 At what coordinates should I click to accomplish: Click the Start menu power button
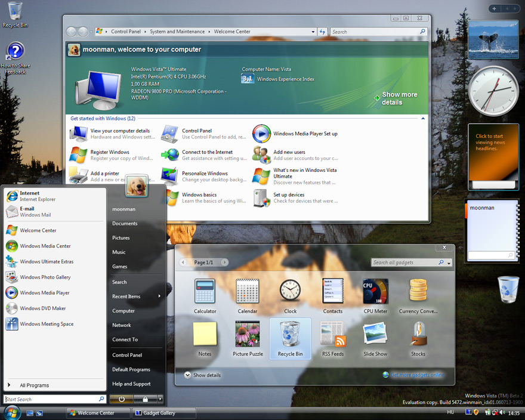(x=122, y=399)
